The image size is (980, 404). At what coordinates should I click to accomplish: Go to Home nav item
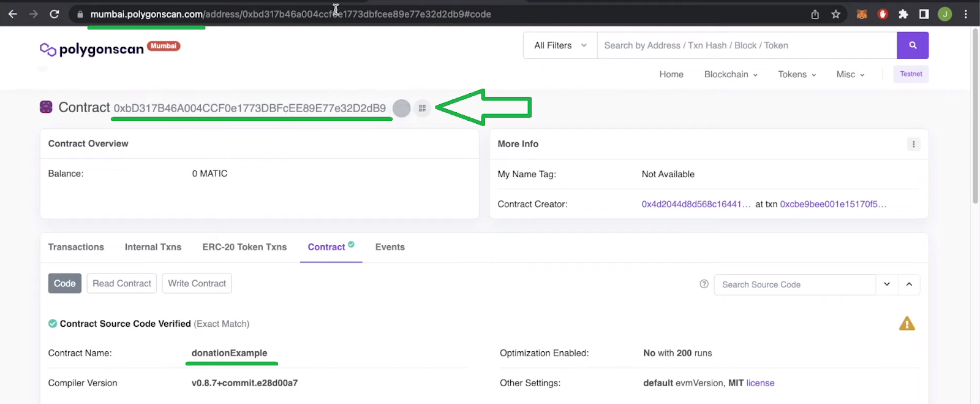tap(671, 74)
